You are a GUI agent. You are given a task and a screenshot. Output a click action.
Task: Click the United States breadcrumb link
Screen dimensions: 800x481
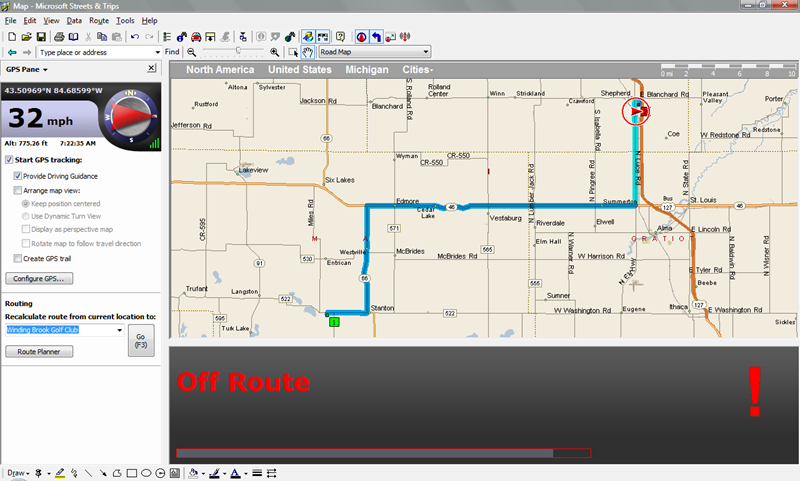click(300, 70)
